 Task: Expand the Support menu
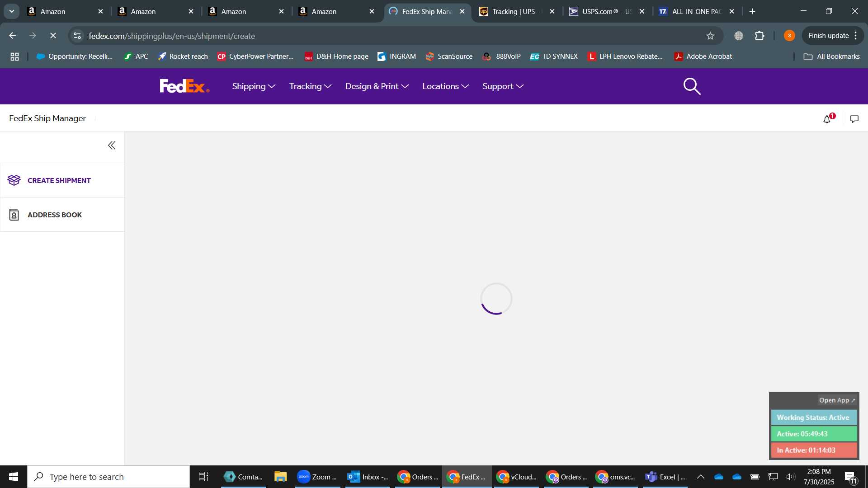pos(503,86)
